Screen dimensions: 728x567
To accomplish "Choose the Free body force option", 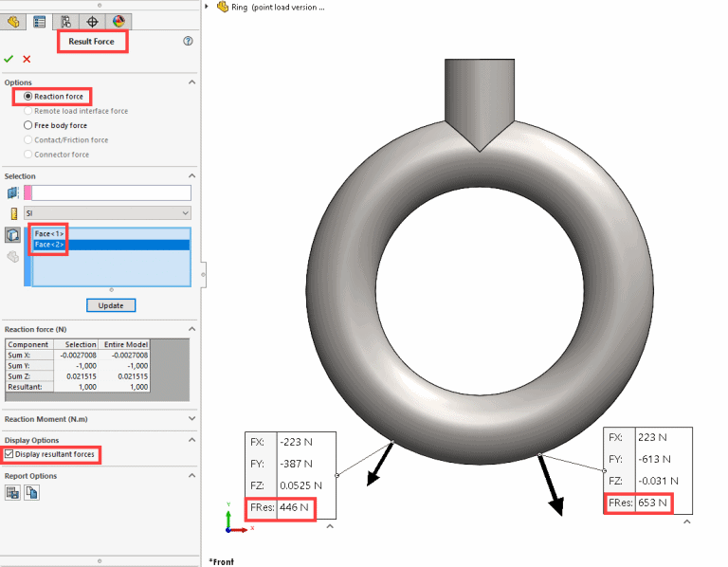I will [x=28, y=125].
